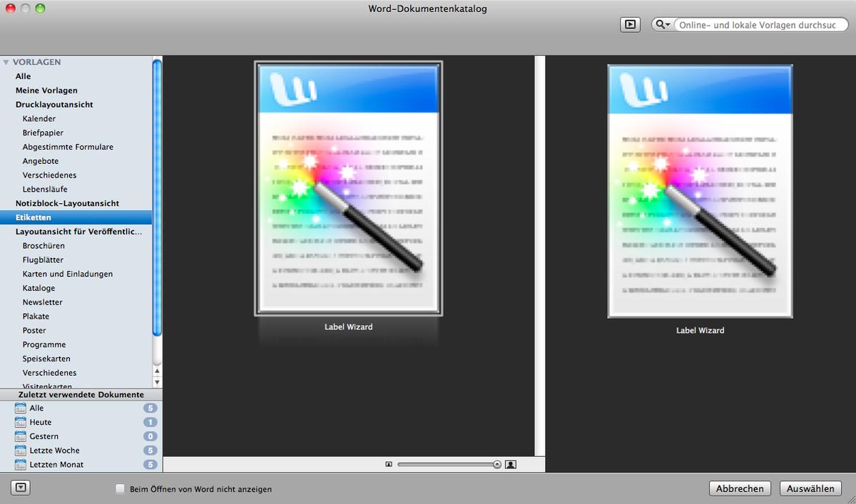Click the small thumbnail size icon

(x=389, y=464)
